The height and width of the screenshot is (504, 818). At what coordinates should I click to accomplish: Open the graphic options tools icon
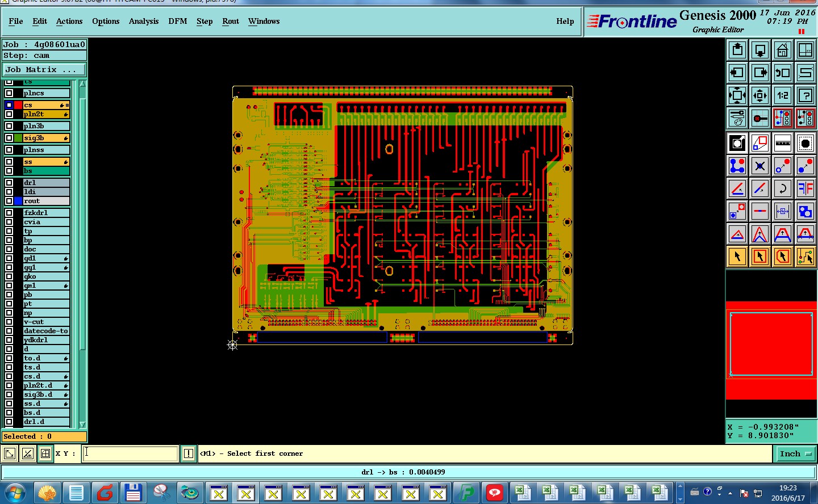(x=737, y=118)
